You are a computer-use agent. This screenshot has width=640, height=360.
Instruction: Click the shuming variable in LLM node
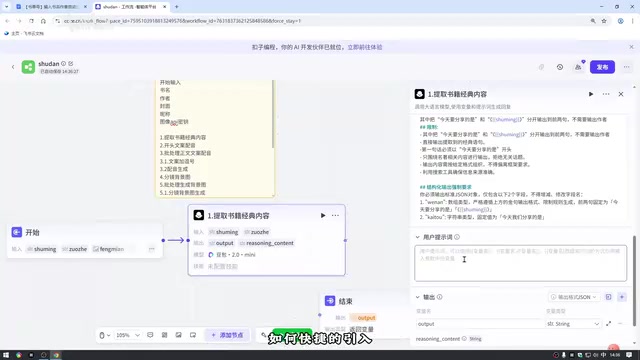(224, 232)
